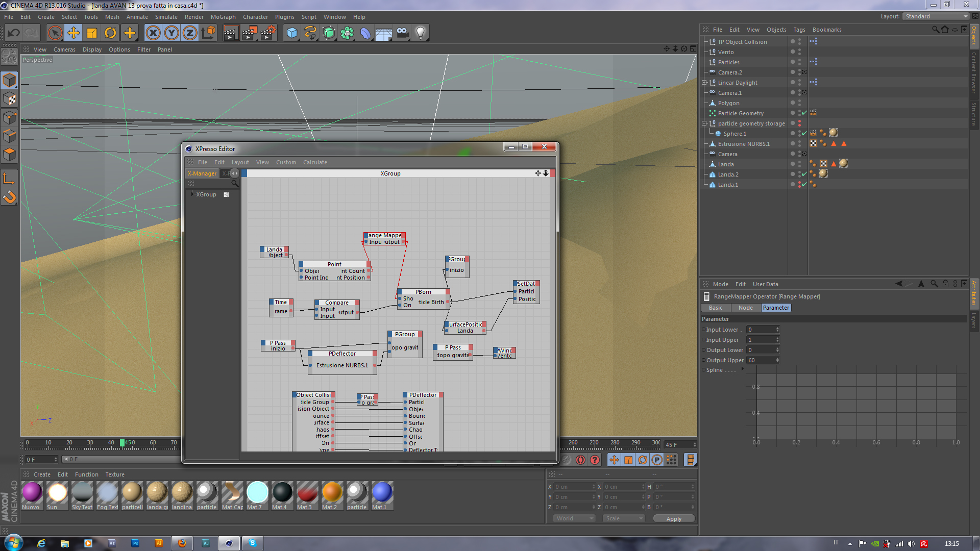Select the Rotate tool
The image size is (980, 551).
point(110,33)
